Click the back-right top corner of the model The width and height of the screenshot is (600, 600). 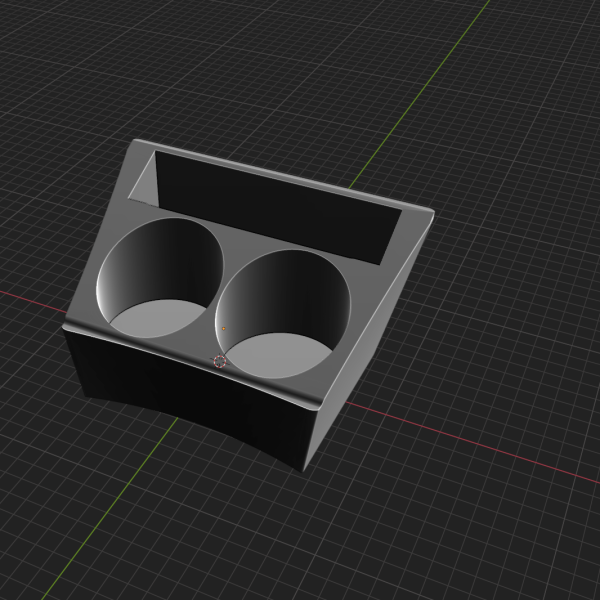(x=432, y=213)
